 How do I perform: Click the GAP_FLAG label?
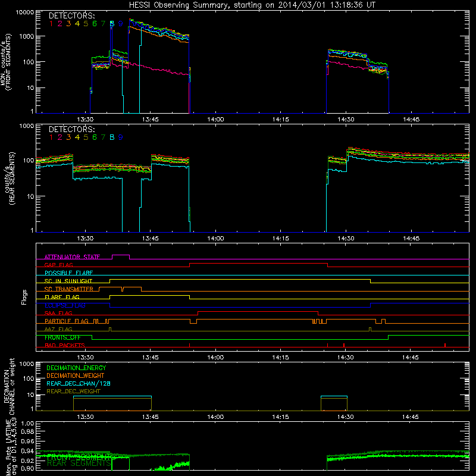[x=58, y=265]
